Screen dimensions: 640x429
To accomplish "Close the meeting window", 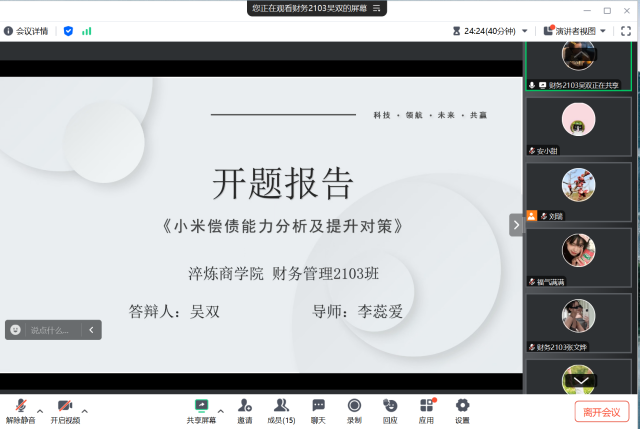I will (627, 11).
